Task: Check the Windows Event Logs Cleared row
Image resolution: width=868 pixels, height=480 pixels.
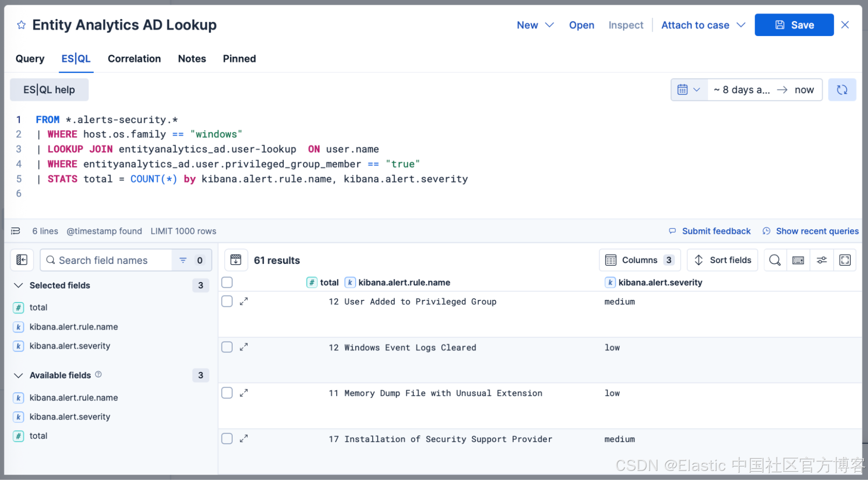Action: click(227, 347)
